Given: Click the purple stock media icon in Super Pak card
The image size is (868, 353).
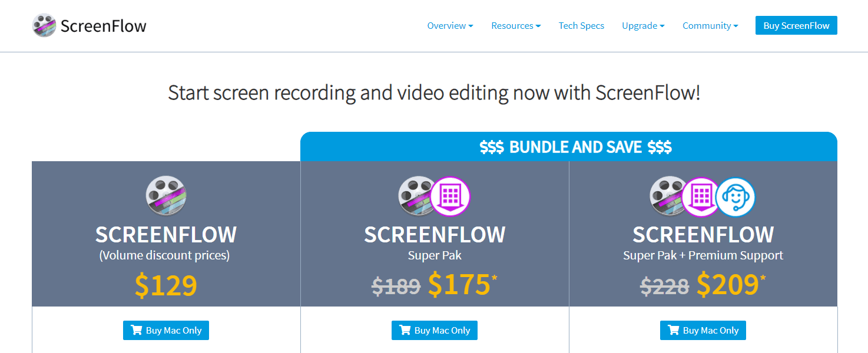Looking at the screenshot, I should pyautogui.click(x=450, y=196).
